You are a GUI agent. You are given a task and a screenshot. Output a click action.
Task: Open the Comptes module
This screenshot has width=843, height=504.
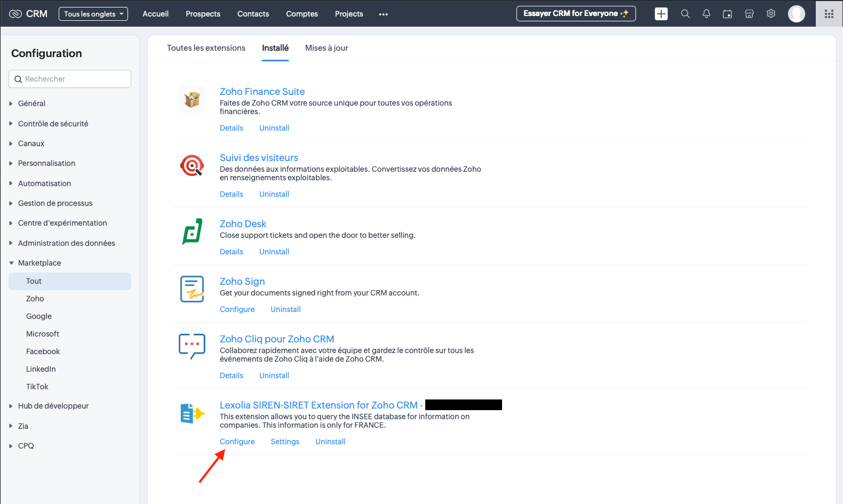point(302,14)
